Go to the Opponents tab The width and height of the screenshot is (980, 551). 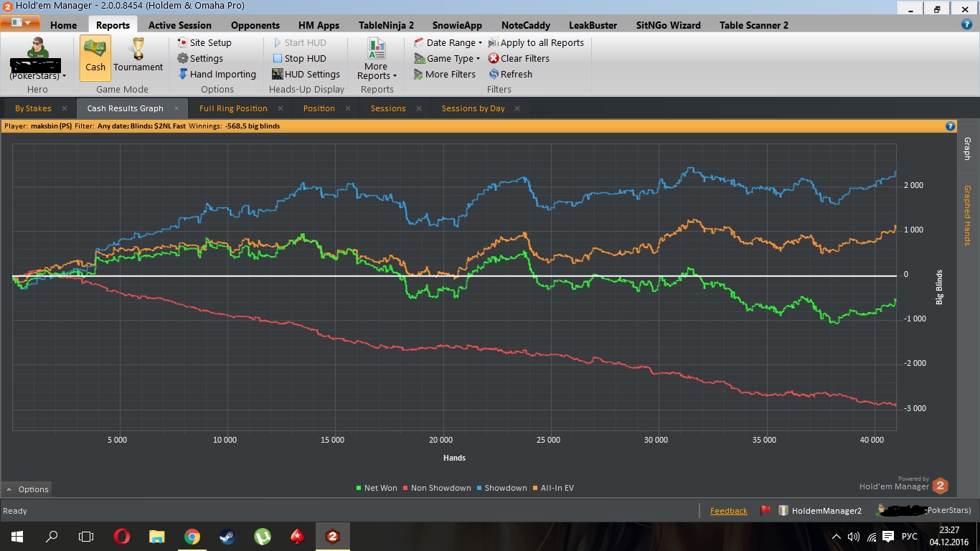coord(255,25)
